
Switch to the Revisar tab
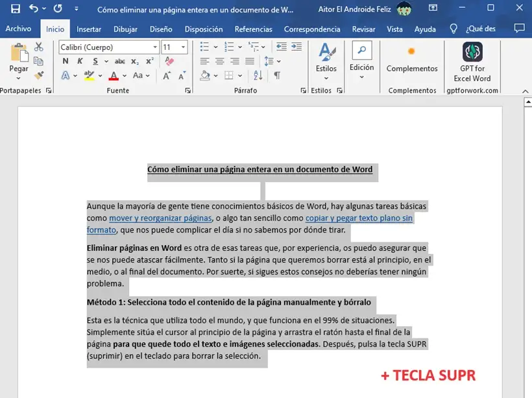[x=364, y=29]
